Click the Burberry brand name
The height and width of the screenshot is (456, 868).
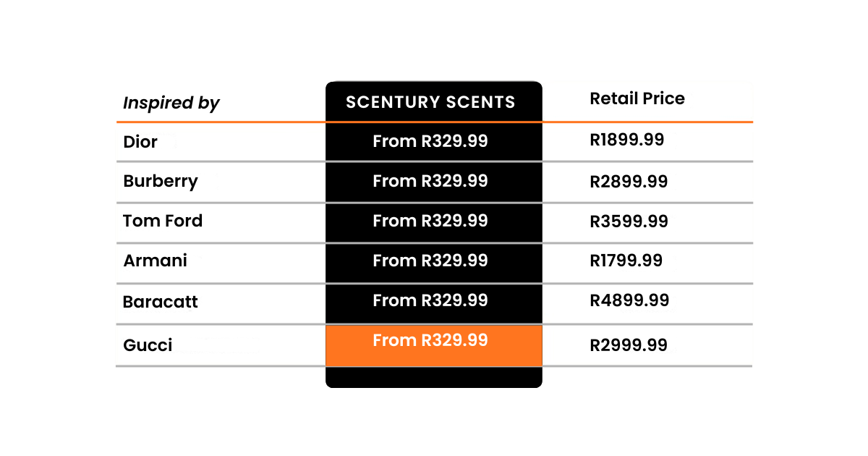tap(161, 181)
